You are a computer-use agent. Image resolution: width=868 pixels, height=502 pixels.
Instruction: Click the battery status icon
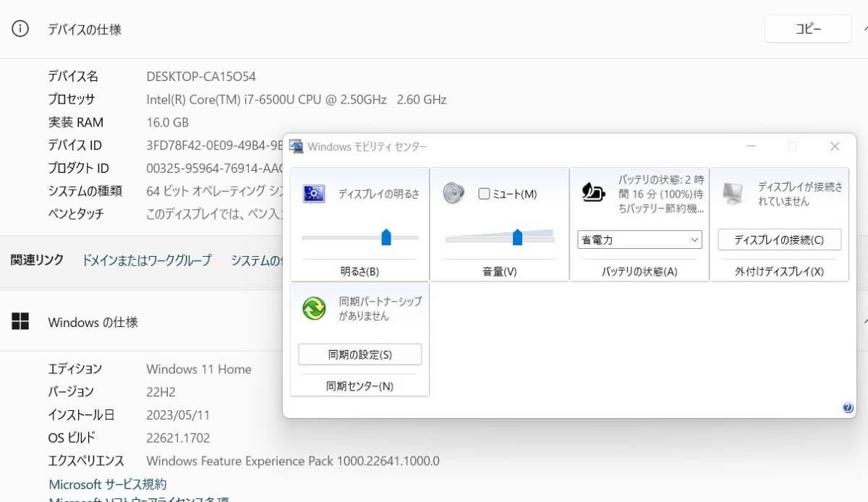(593, 192)
